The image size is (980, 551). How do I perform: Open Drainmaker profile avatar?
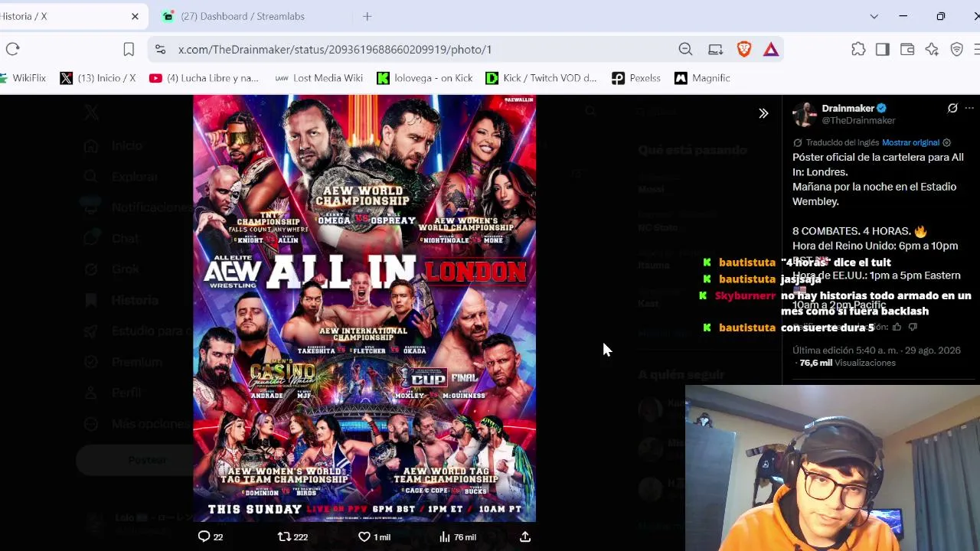click(x=805, y=114)
